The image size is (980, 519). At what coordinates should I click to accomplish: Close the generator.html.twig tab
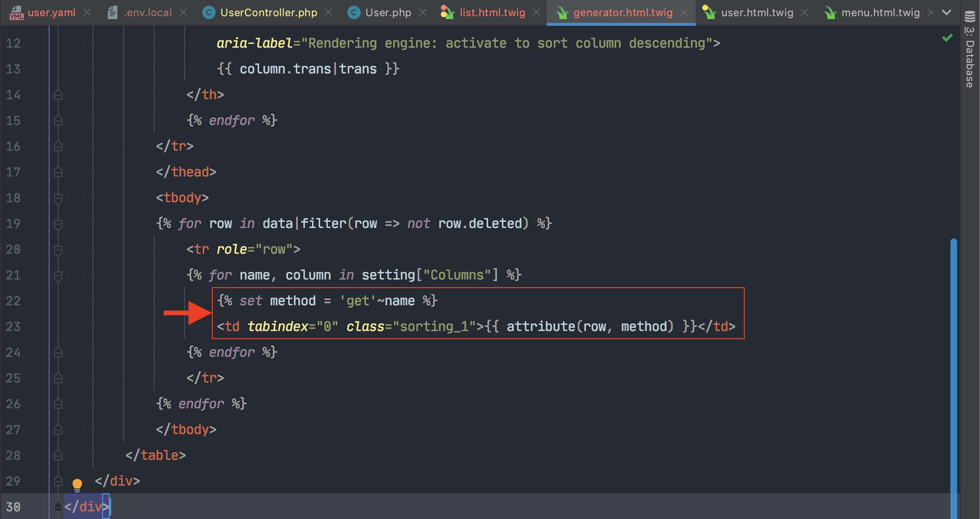[x=684, y=13]
